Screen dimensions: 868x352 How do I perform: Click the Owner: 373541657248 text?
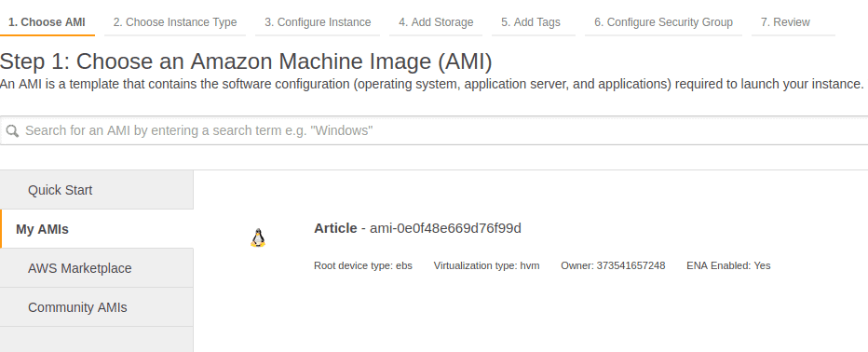pyautogui.click(x=613, y=265)
